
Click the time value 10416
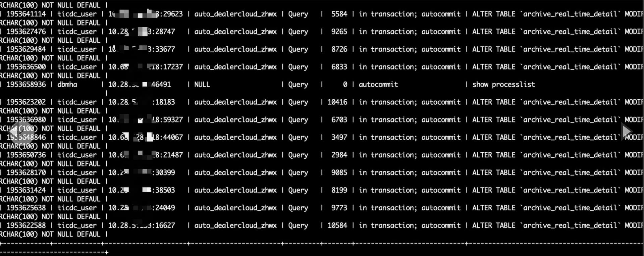[x=337, y=102]
